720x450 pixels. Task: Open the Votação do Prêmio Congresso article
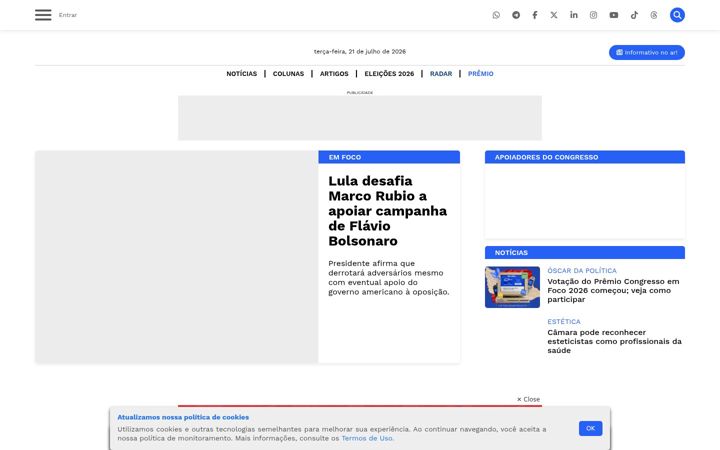[x=613, y=290]
